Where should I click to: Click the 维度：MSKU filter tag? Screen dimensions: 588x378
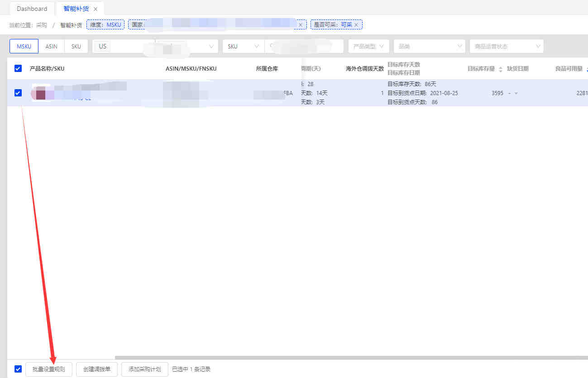click(x=105, y=25)
